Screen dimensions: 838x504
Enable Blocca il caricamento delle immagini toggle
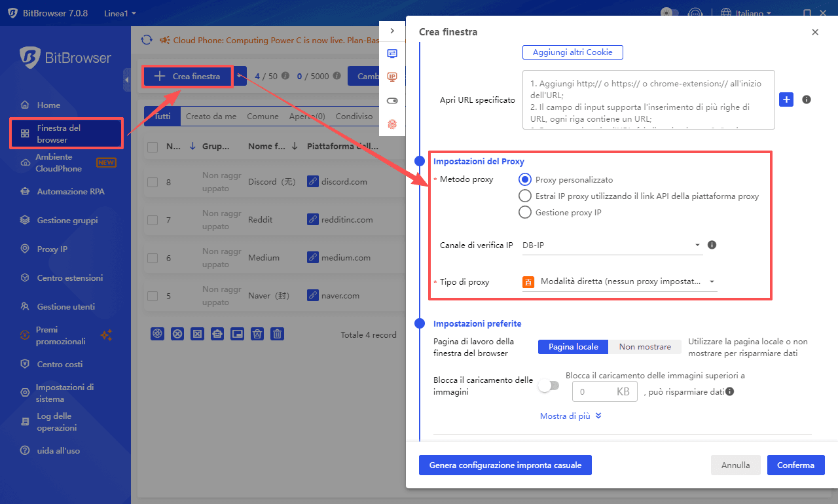tap(549, 386)
